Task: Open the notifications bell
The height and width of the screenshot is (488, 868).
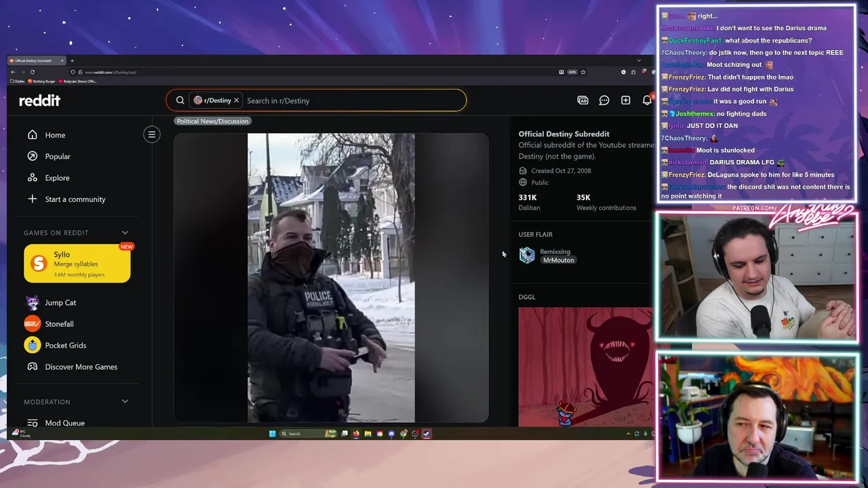Action: [x=647, y=100]
